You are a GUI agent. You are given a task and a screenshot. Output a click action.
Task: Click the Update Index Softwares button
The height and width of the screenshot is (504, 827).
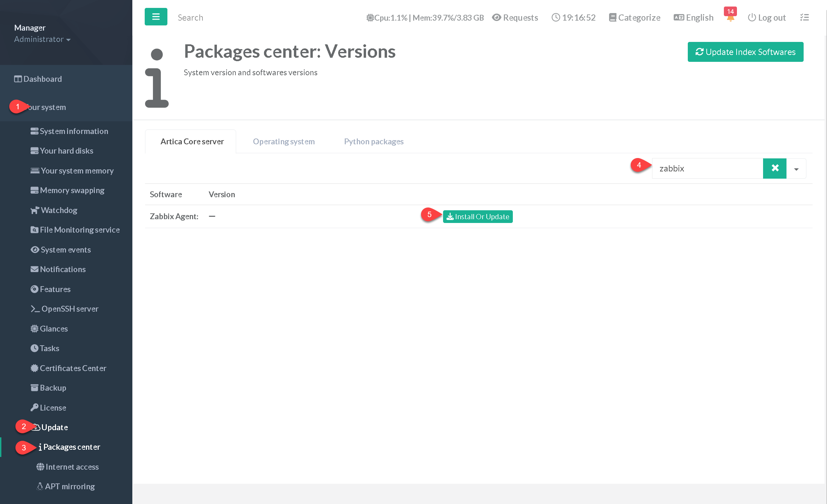click(x=745, y=52)
